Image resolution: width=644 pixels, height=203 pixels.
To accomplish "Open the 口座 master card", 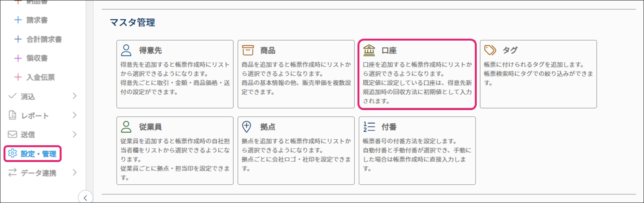I will coord(417,74).
